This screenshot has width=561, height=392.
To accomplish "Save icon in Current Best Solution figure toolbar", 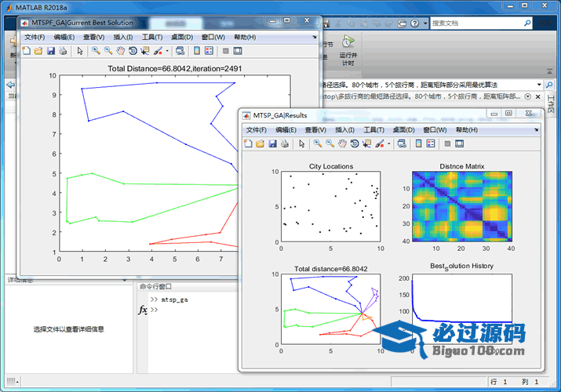I will pyautogui.click(x=51, y=51).
